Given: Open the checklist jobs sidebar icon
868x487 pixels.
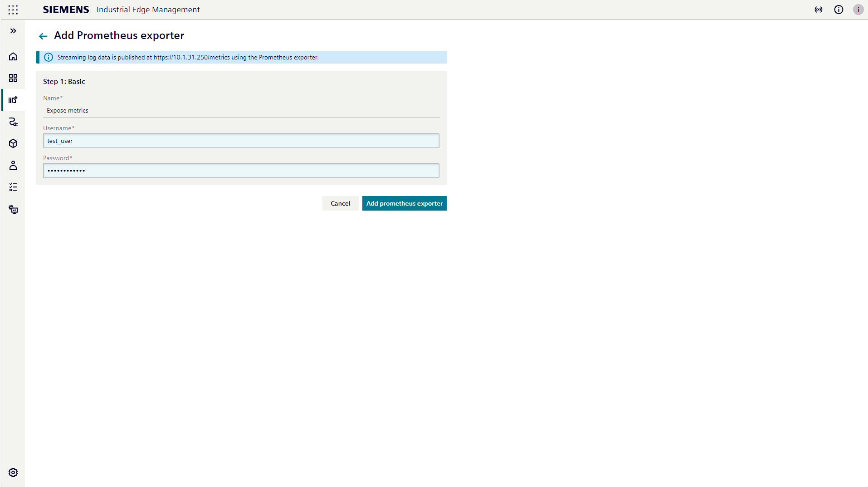Looking at the screenshot, I should click(13, 187).
